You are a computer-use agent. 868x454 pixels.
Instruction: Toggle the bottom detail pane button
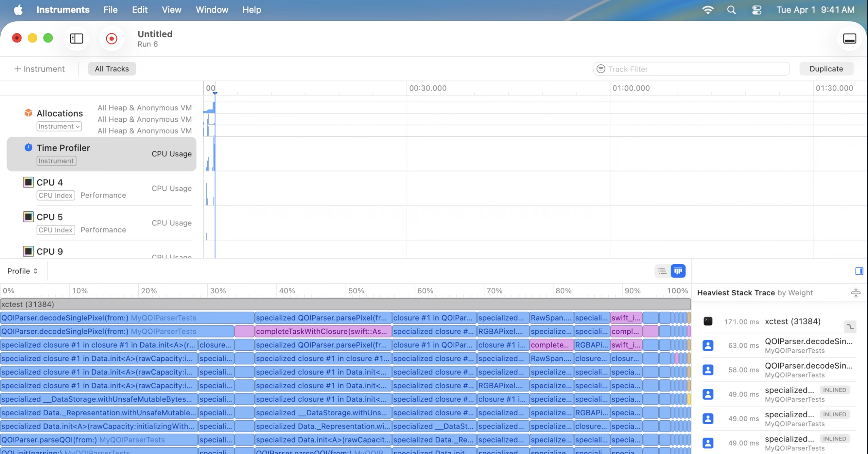tap(849, 38)
